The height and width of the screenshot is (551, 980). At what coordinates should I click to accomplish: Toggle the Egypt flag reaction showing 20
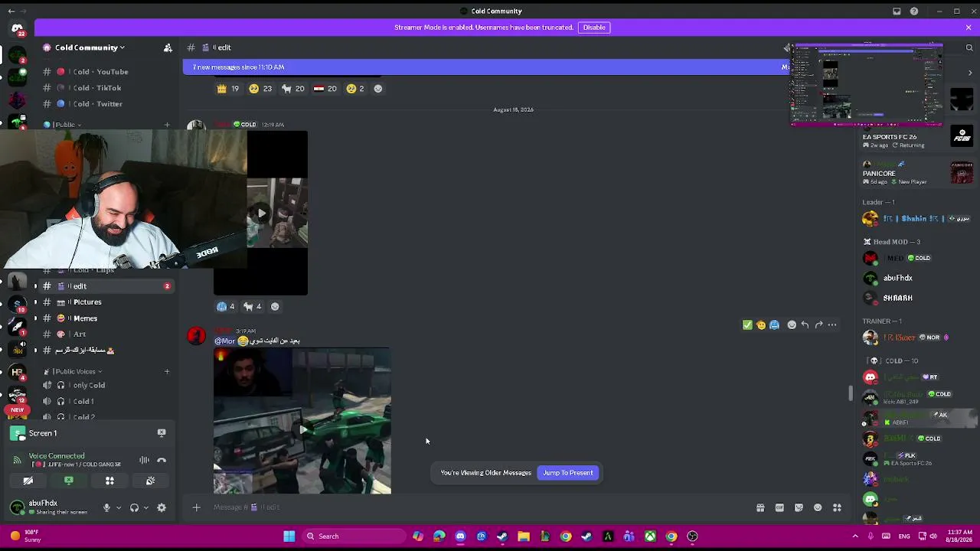point(325,89)
